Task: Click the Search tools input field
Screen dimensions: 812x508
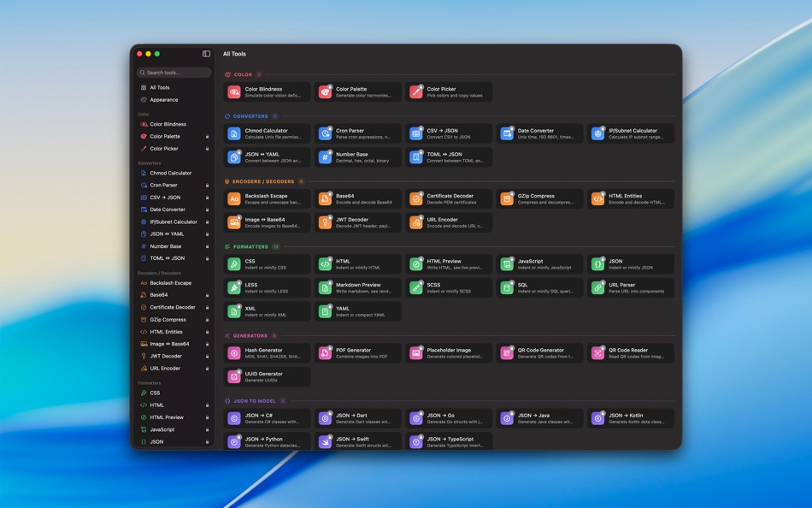Action: (x=173, y=72)
